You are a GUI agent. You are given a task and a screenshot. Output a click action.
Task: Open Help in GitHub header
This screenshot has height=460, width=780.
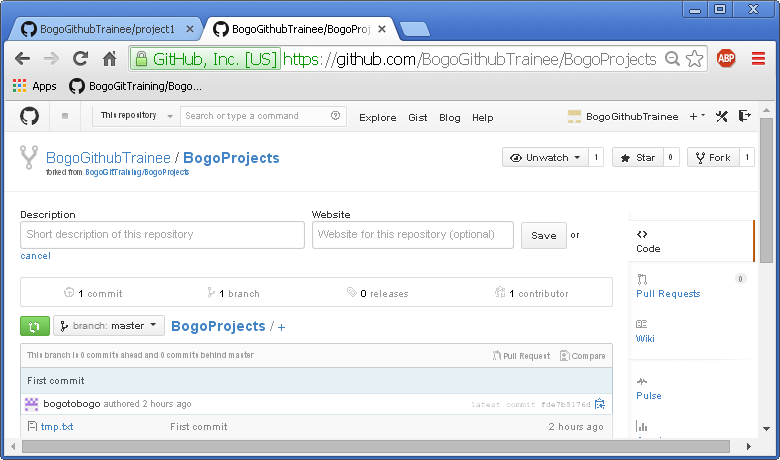[x=483, y=118]
